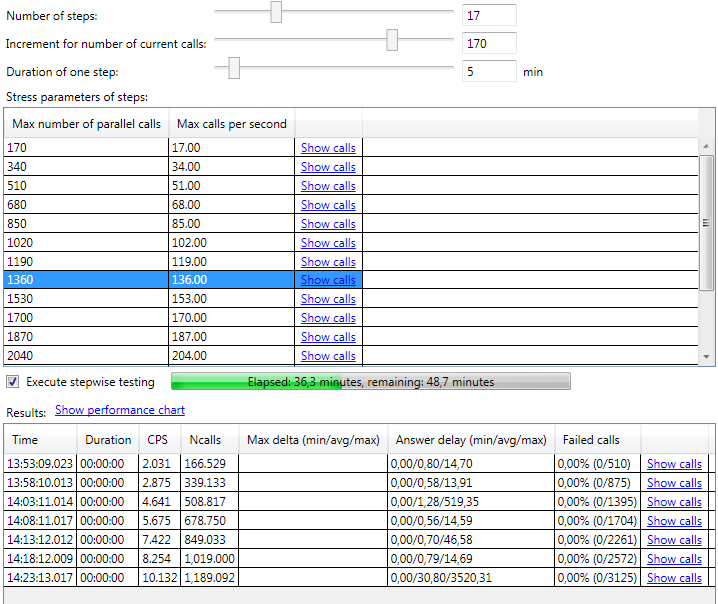Screen dimensions: 718x604
Task: Select the 2040 parallel calls cell
Action: [x=86, y=356]
